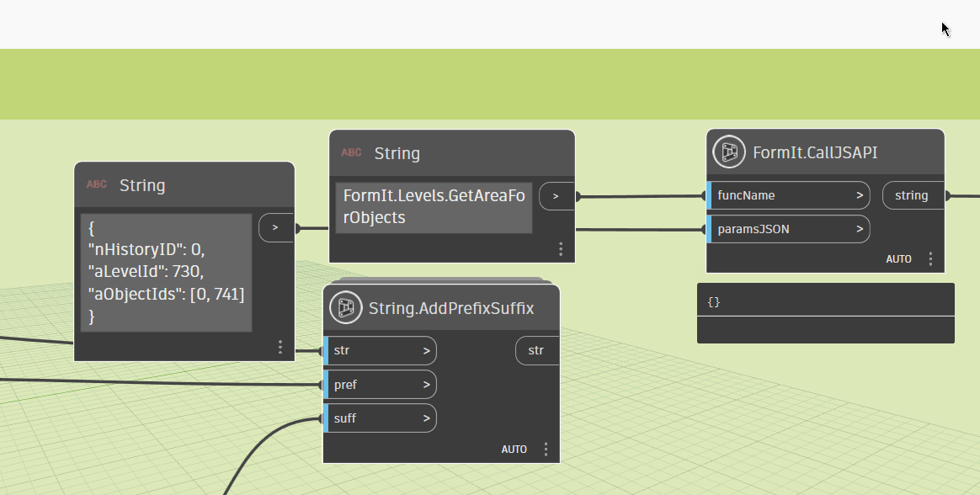This screenshot has width=980, height=495.
Task: Select the string output port of CallJSAPI
Action: click(913, 194)
